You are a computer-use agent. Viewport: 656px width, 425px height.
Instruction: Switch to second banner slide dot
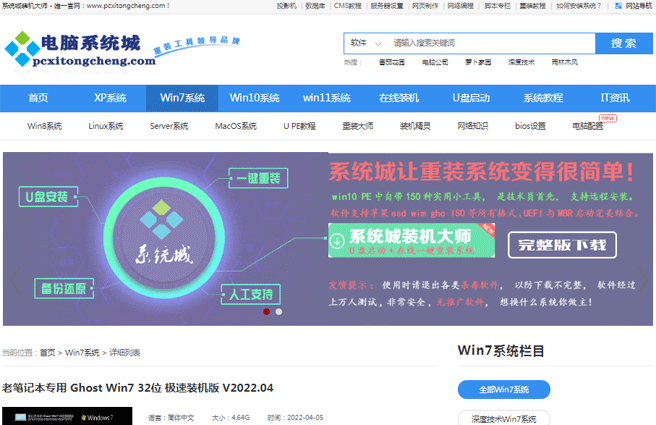click(278, 311)
